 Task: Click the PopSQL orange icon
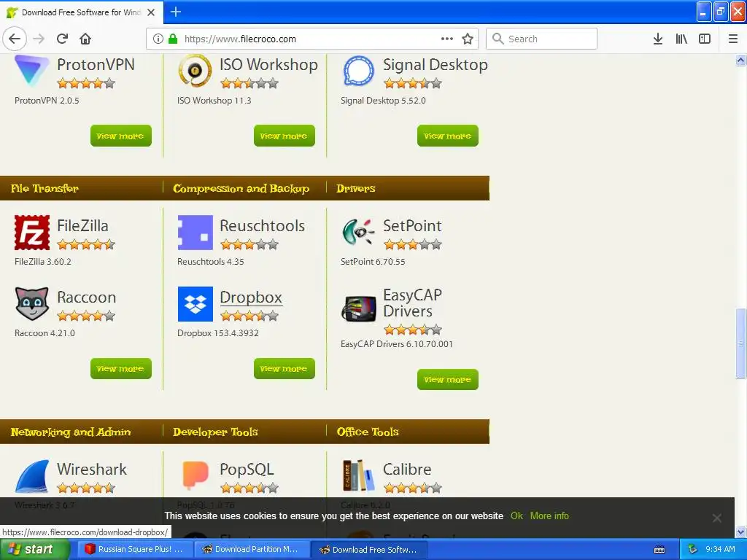[x=195, y=475]
